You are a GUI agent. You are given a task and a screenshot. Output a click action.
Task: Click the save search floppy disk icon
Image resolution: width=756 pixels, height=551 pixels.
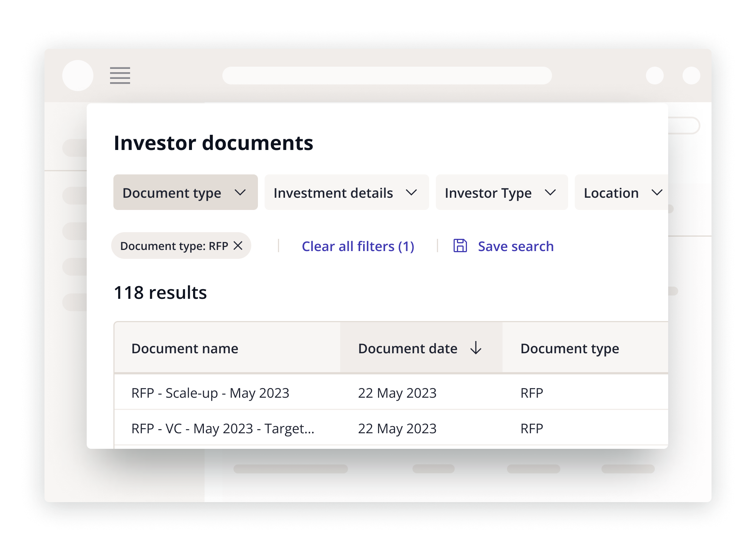(x=461, y=246)
